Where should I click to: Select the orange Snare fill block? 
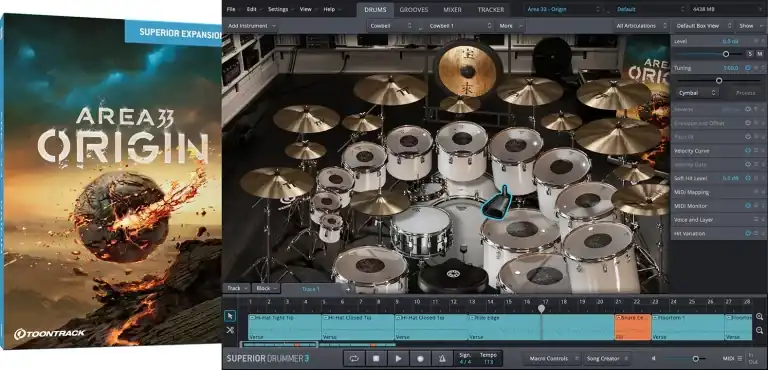point(633,327)
